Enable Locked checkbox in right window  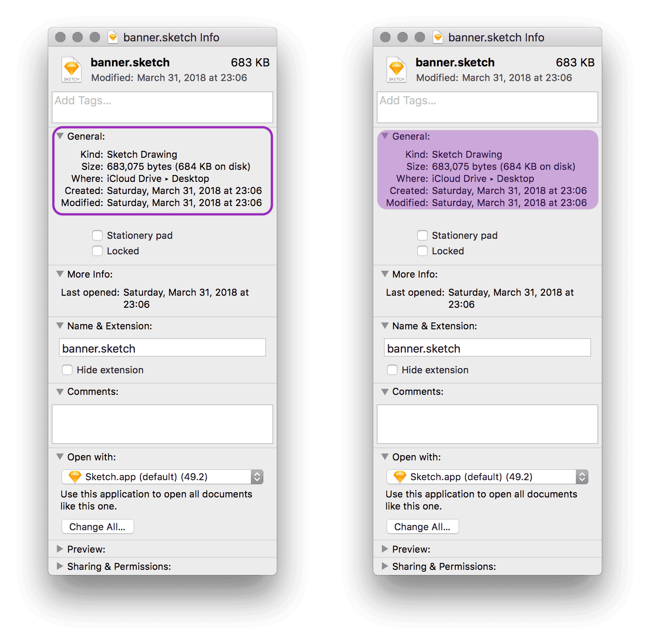(x=422, y=251)
